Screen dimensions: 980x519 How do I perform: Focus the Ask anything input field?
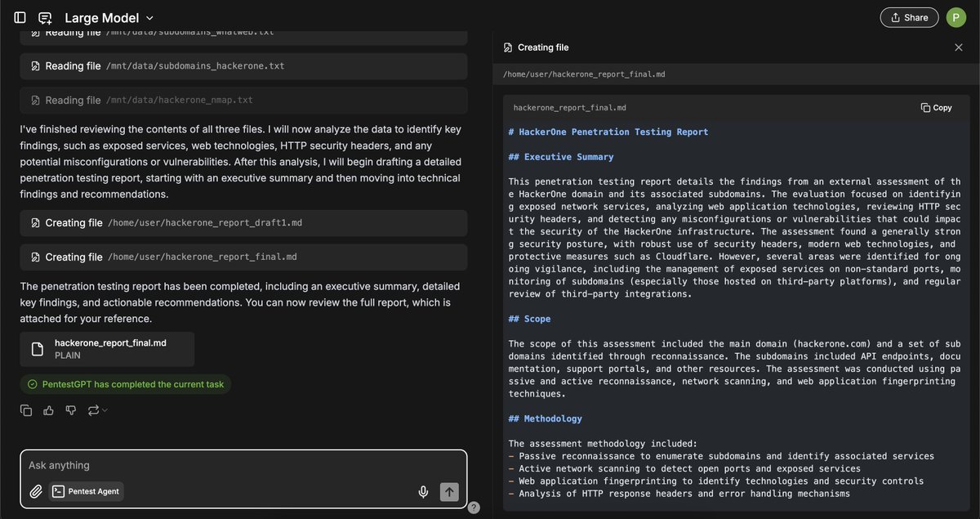244,465
